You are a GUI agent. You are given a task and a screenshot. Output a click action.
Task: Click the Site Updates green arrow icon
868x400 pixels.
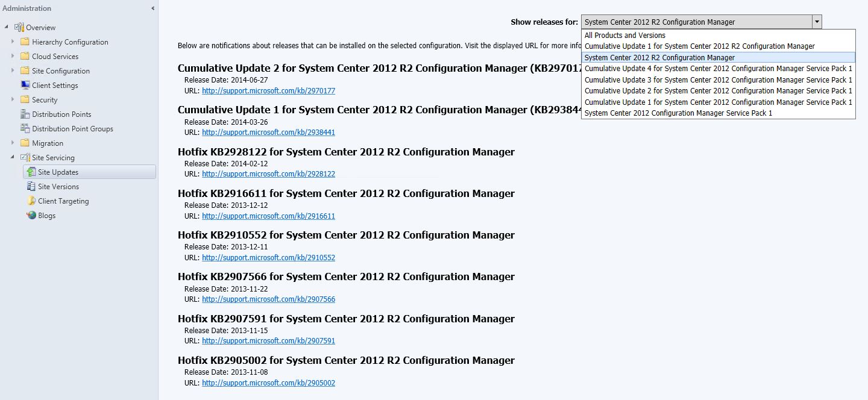click(31, 172)
